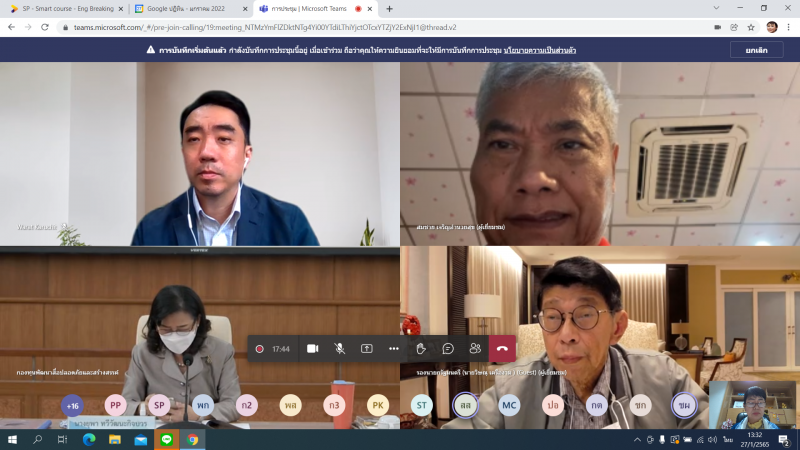This screenshot has width=800, height=450.
Task: Raise your hand in the meeting
Action: (x=421, y=348)
